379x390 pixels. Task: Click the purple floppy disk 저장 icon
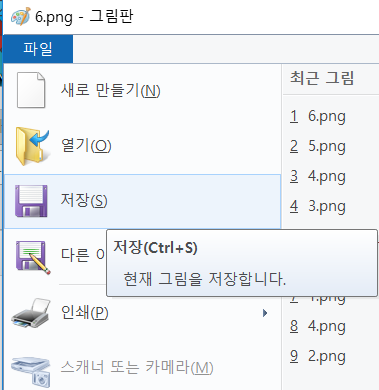[x=31, y=201]
